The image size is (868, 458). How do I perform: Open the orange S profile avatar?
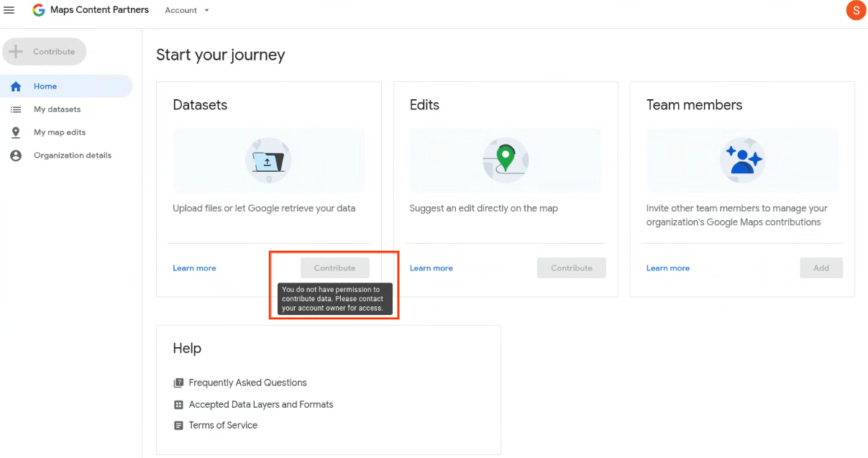856,10
